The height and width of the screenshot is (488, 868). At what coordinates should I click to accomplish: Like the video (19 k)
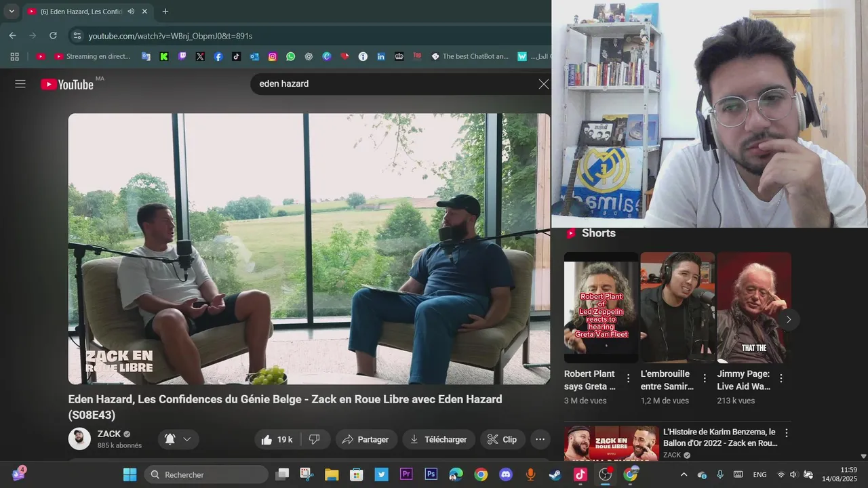[277, 439]
